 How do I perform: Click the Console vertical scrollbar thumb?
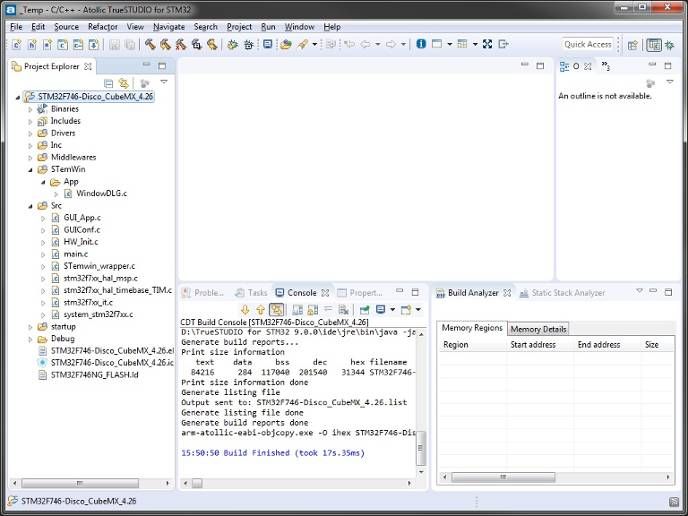pyautogui.click(x=420, y=448)
